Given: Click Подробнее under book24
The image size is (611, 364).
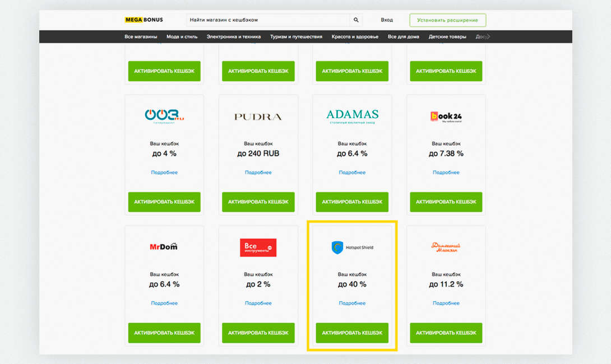Looking at the screenshot, I should point(446,172).
